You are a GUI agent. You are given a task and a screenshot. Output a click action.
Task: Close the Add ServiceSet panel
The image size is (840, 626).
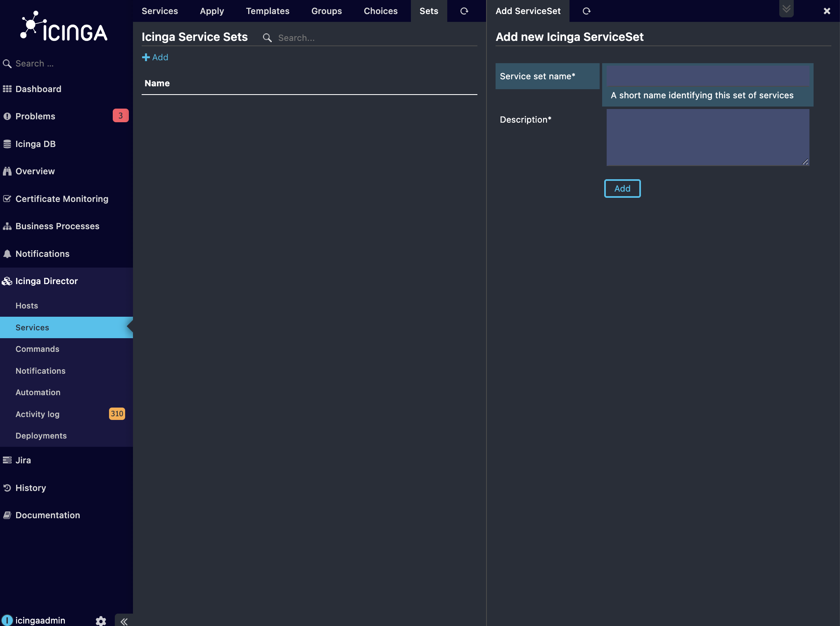(x=827, y=11)
